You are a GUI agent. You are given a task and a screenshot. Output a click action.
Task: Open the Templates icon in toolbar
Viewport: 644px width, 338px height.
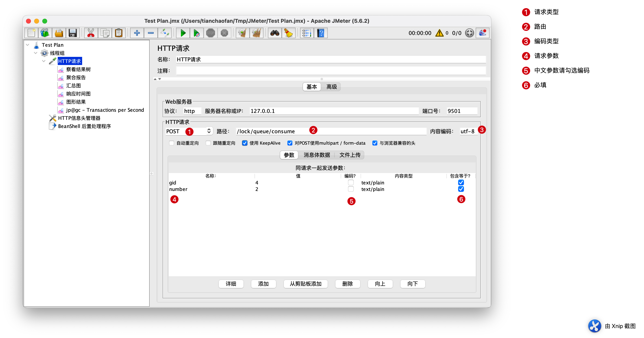(x=45, y=33)
